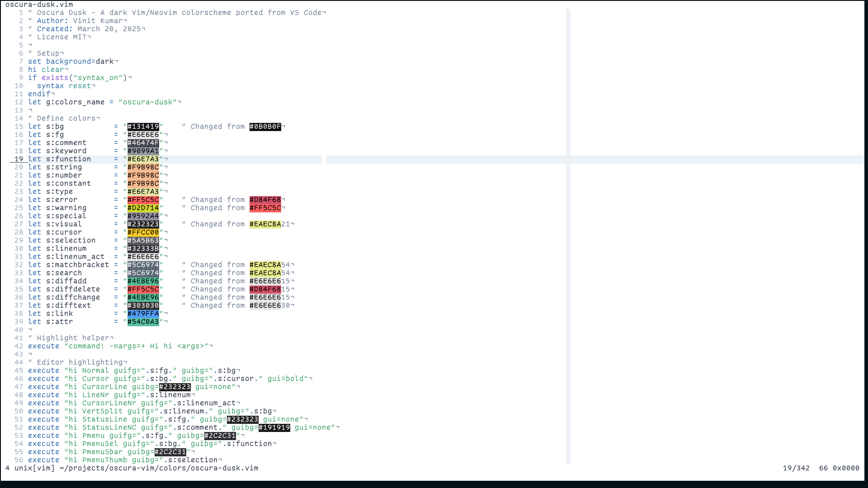Click the #32333B linenum color swatch
This screenshot has height=488, width=868.
pos(143,249)
